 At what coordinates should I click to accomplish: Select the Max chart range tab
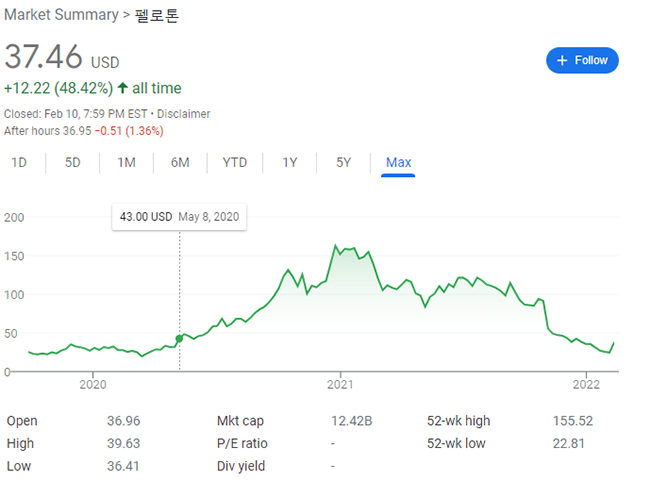point(398,163)
